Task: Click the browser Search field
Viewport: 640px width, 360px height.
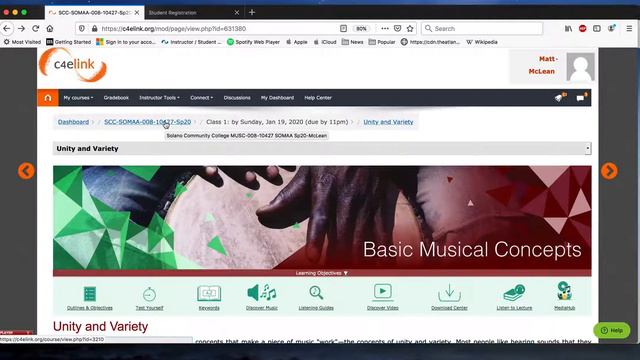Action: click(482, 29)
